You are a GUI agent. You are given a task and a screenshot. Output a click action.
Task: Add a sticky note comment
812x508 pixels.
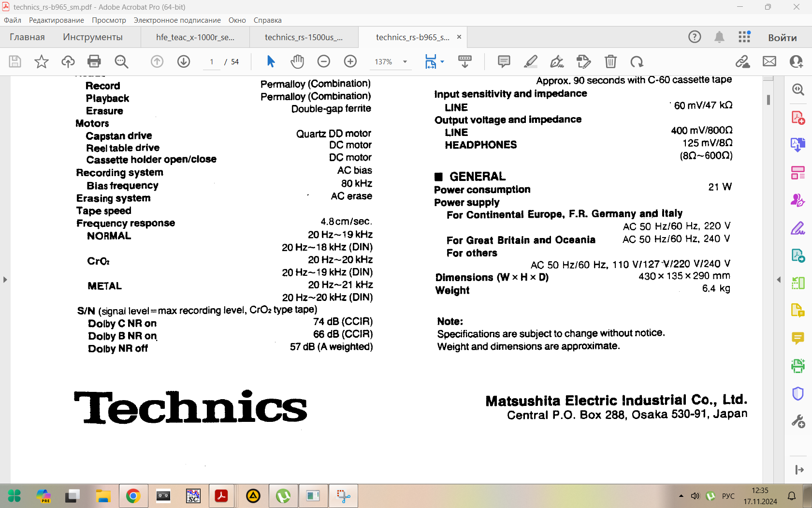(504, 61)
